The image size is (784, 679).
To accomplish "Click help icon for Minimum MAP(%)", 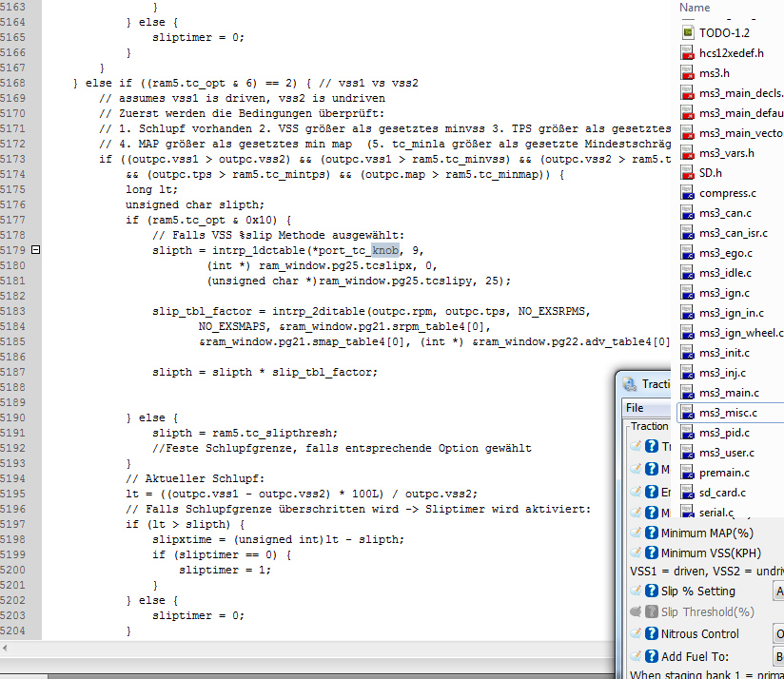I will pyautogui.click(x=652, y=533).
